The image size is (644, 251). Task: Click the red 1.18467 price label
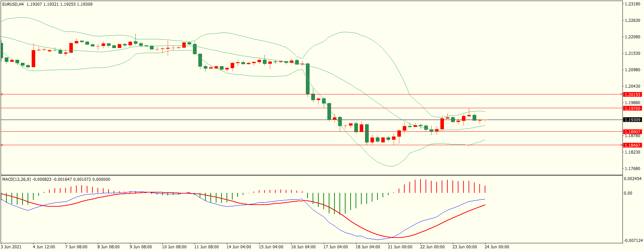point(632,145)
